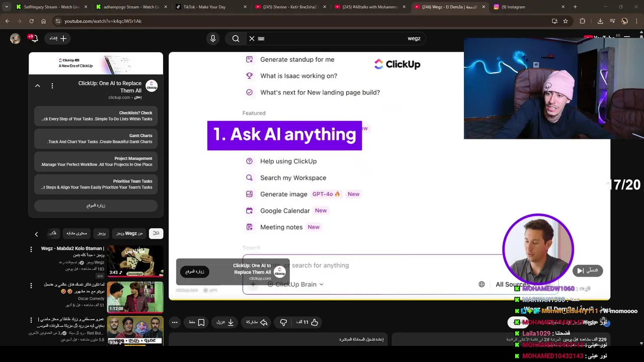Image resolution: width=644 pixels, height=362 pixels.
Task: Download the video via download button
Action: pyautogui.click(x=225, y=322)
